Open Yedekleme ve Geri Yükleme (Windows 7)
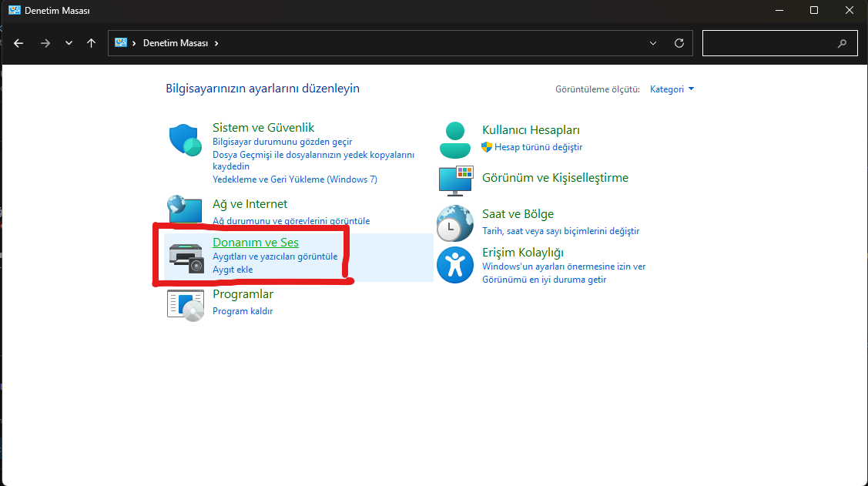This screenshot has height=486, width=868. coord(295,179)
